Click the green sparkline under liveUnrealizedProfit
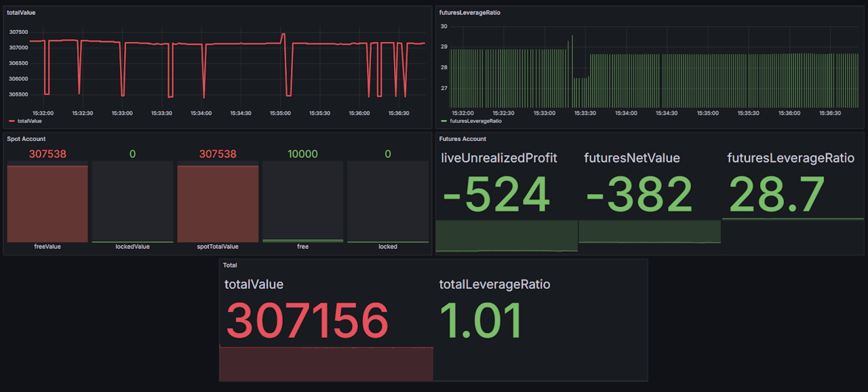The height and width of the screenshot is (392, 868). (507, 235)
